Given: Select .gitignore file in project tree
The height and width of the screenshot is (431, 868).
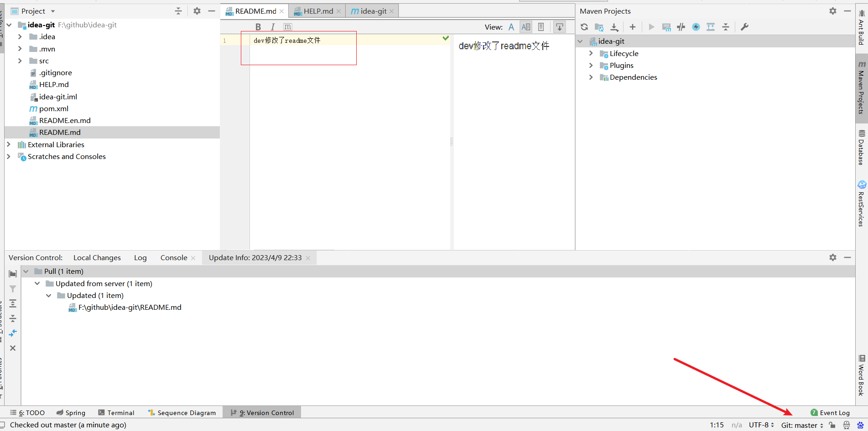Looking at the screenshot, I should [x=55, y=72].
